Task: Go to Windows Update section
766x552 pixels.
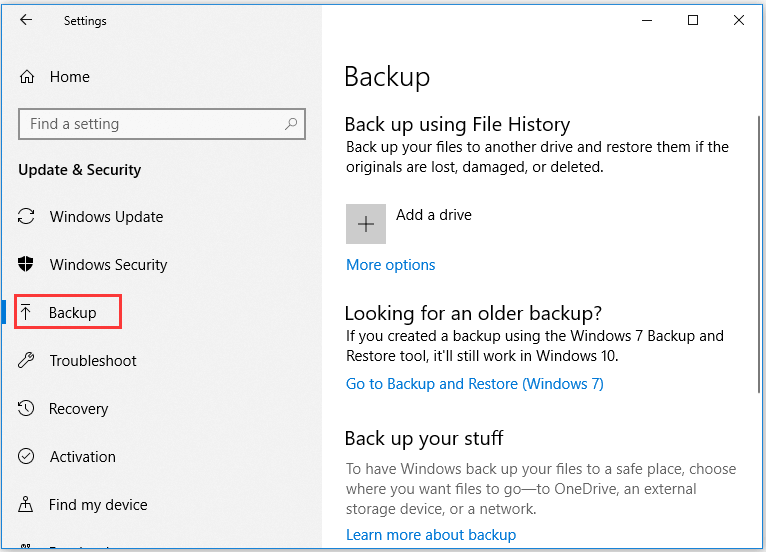Action: 106,217
